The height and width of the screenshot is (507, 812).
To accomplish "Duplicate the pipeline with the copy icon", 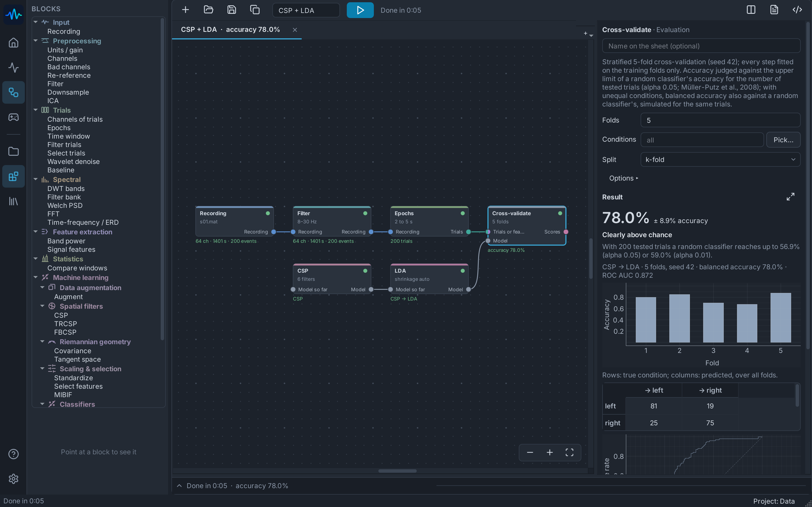I will (255, 10).
